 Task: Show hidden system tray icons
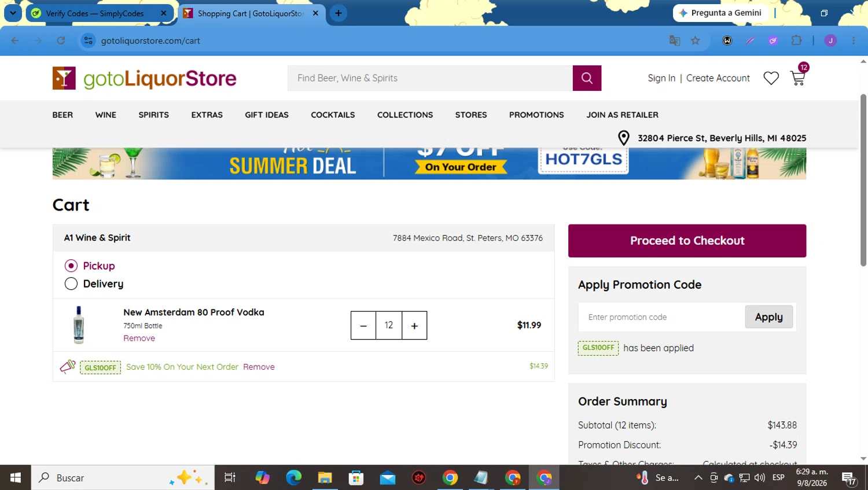click(698, 478)
